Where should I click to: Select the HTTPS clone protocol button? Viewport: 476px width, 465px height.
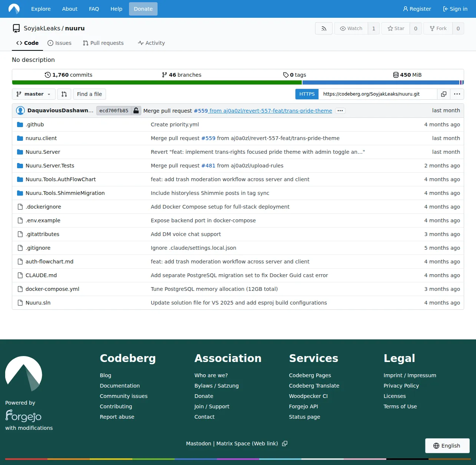pos(307,94)
